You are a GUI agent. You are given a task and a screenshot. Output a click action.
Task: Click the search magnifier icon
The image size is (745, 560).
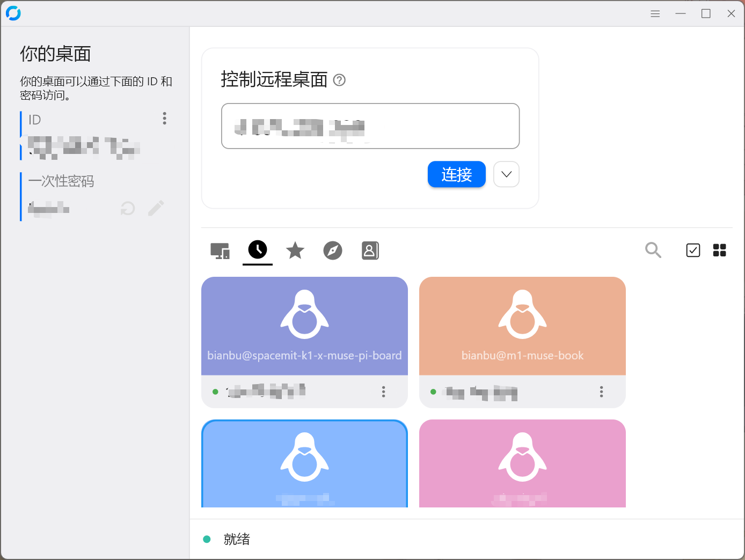pyautogui.click(x=653, y=250)
